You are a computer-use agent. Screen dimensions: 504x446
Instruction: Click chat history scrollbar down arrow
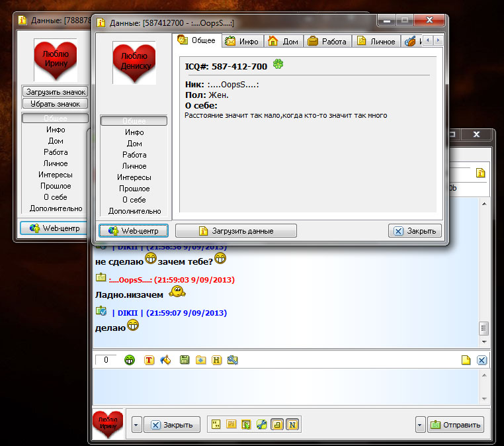coord(484,342)
